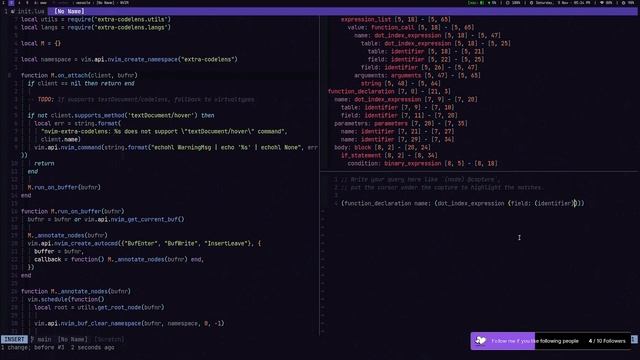This screenshot has width=640, height=360.
Task: Click the 'local err = string.format(' line
Action: coord(78,123)
